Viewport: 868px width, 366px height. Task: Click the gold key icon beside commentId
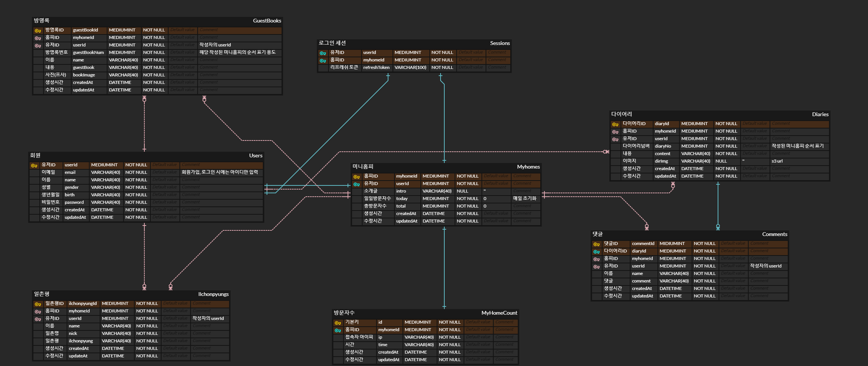(x=597, y=244)
